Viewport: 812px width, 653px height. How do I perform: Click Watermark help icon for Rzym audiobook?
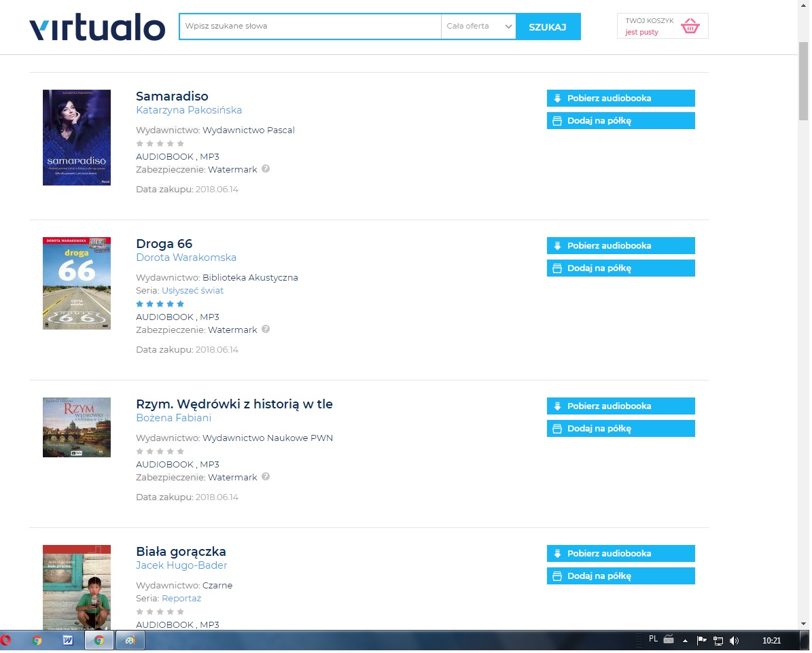click(x=266, y=477)
